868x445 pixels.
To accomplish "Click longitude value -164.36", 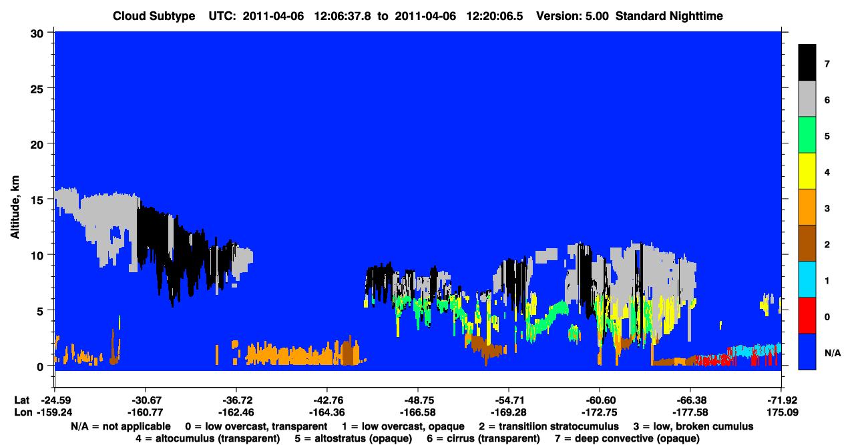I will click(327, 412).
